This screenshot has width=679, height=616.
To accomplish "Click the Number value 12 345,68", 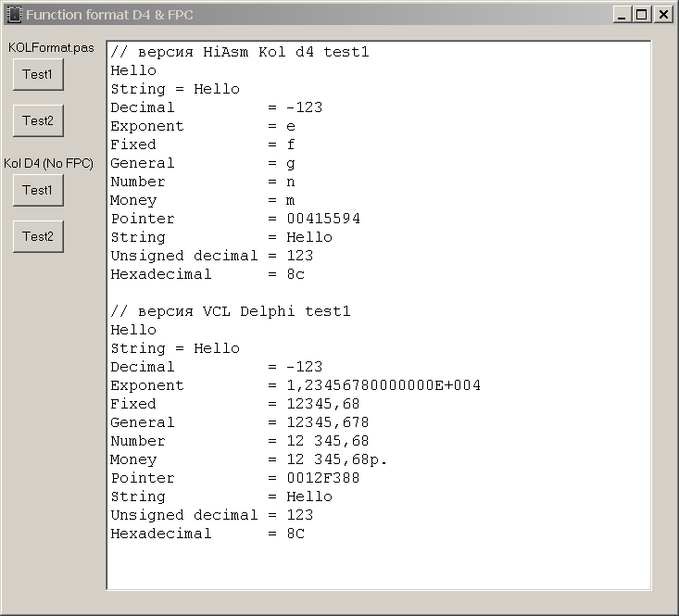I will click(x=328, y=441).
